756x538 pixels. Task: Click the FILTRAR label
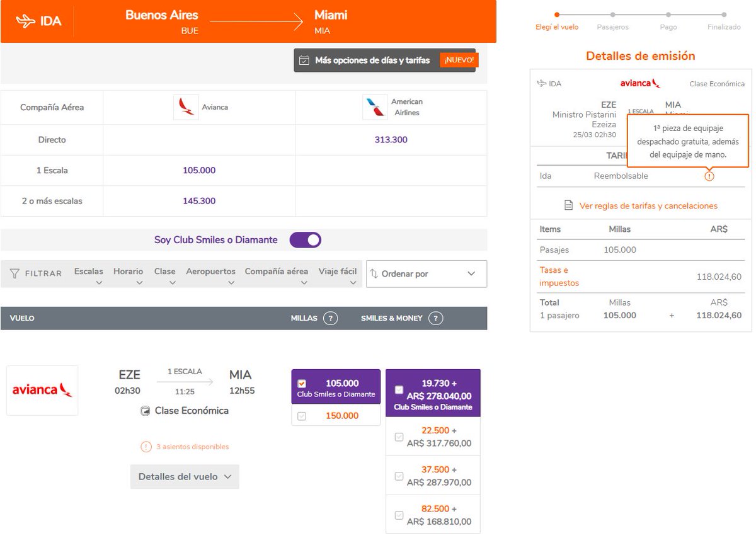point(43,273)
